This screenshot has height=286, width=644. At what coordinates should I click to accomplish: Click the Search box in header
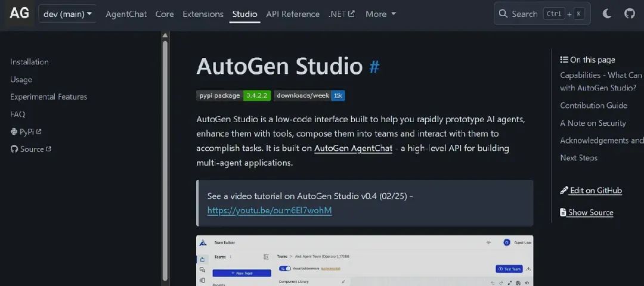(x=542, y=14)
